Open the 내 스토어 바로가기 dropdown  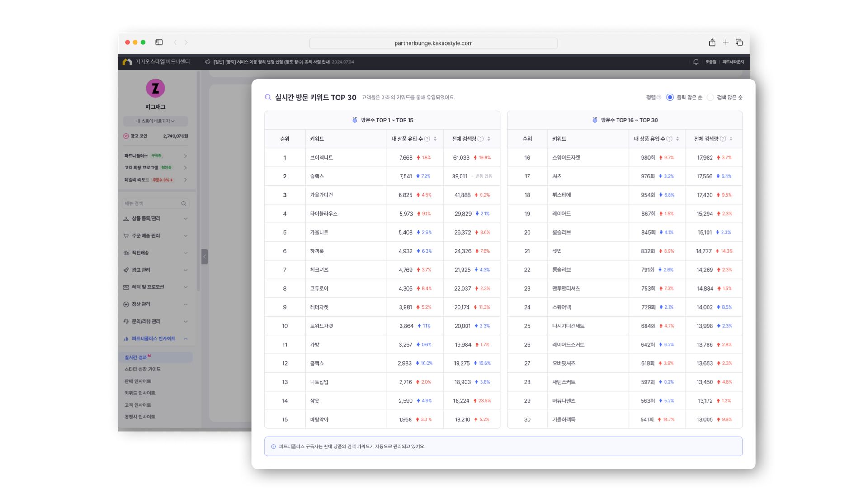(x=156, y=121)
